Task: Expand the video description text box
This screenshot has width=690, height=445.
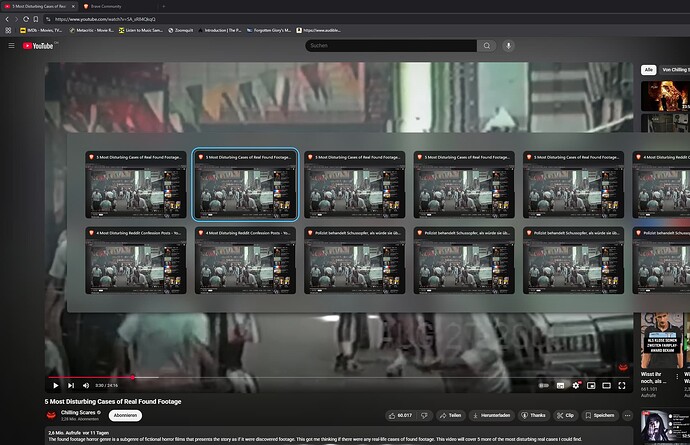Action: [x=339, y=436]
